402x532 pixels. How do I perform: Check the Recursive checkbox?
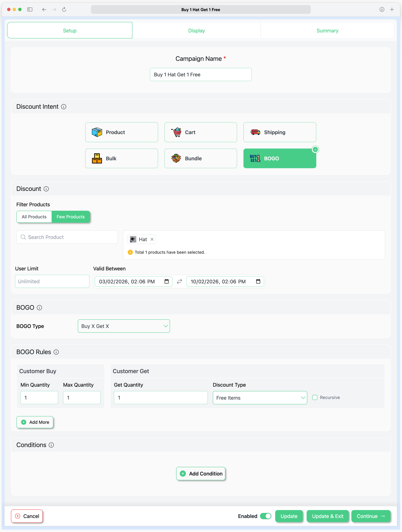(315, 397)
